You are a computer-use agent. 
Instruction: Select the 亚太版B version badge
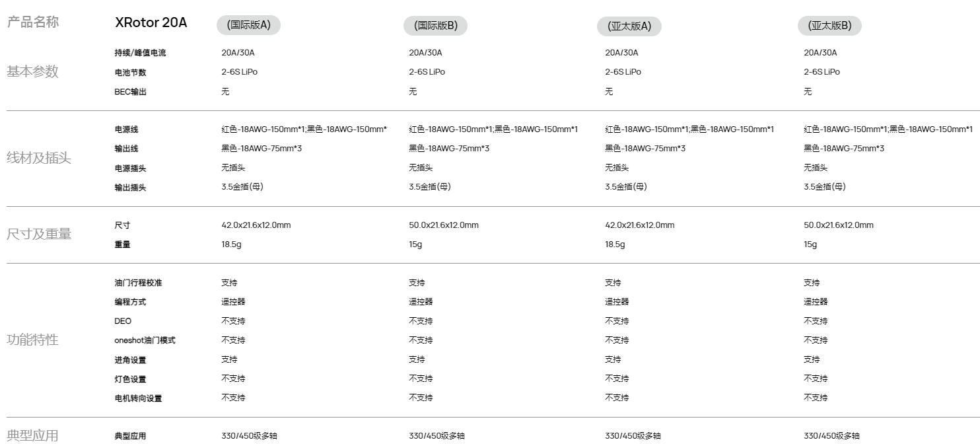[x=829, y=26]
